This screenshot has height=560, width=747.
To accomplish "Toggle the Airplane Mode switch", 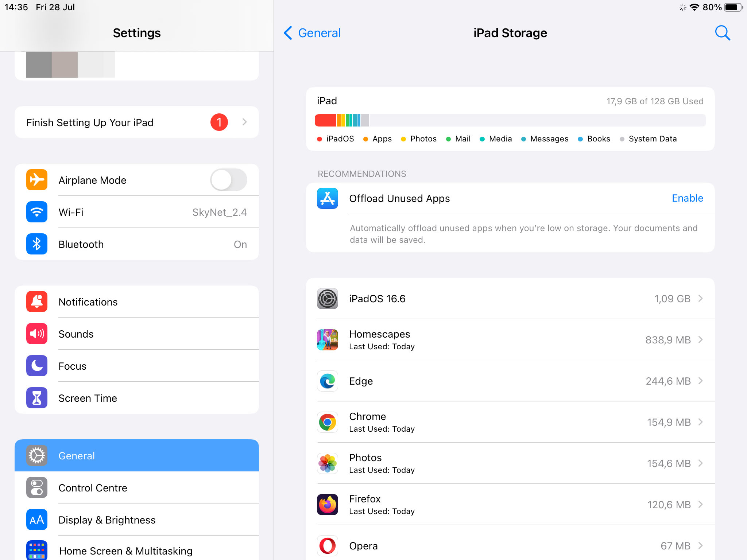I will click(x=229, y=180).
